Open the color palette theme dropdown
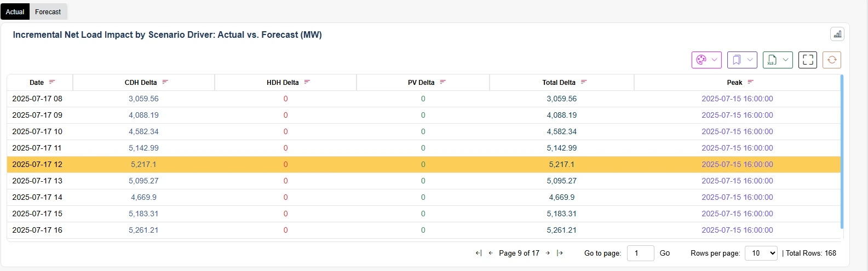The width and height of the screenshot is (868, 271). [x=706, y=60]
